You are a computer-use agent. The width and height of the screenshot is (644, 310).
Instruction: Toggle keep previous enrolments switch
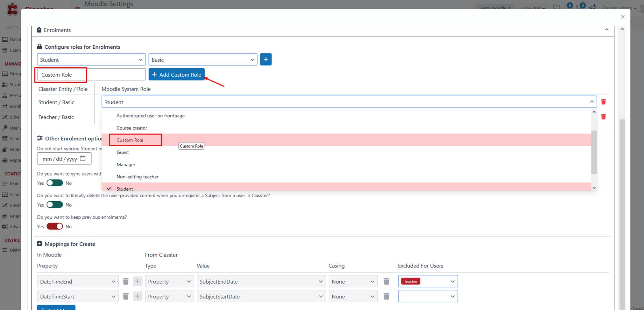tap(55, 226)
